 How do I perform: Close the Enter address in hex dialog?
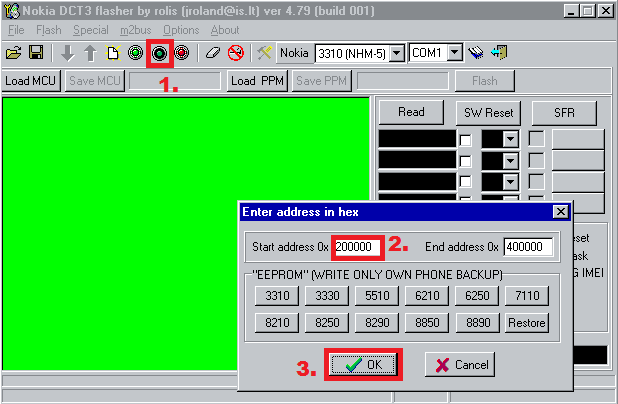560,212
